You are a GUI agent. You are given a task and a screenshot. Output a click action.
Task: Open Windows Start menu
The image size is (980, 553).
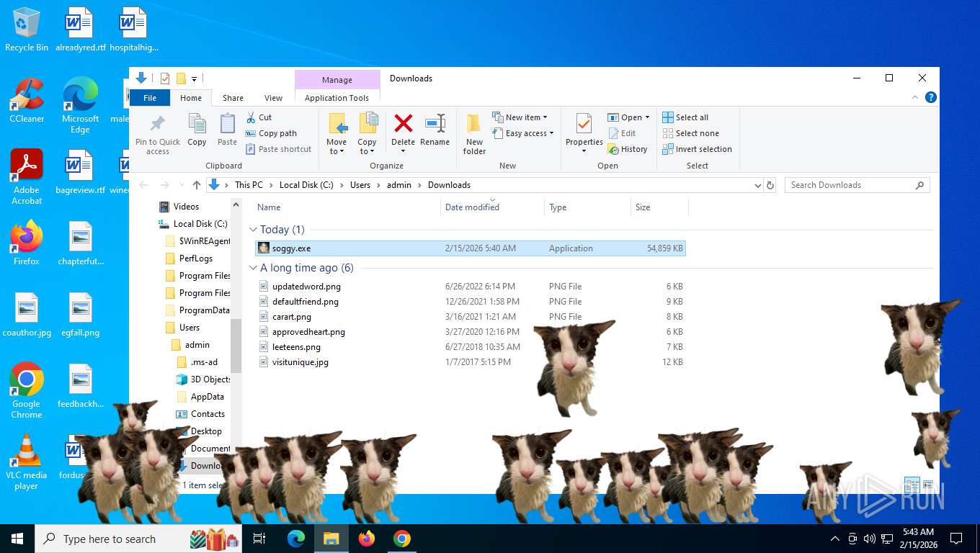click(x=17, y=539)
